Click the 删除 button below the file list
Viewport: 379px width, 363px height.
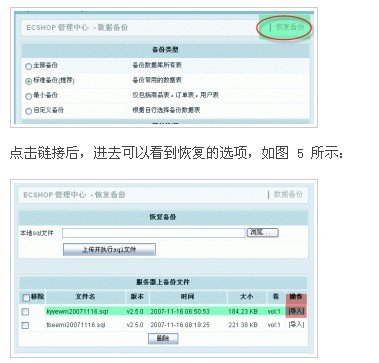coord(163,339)
